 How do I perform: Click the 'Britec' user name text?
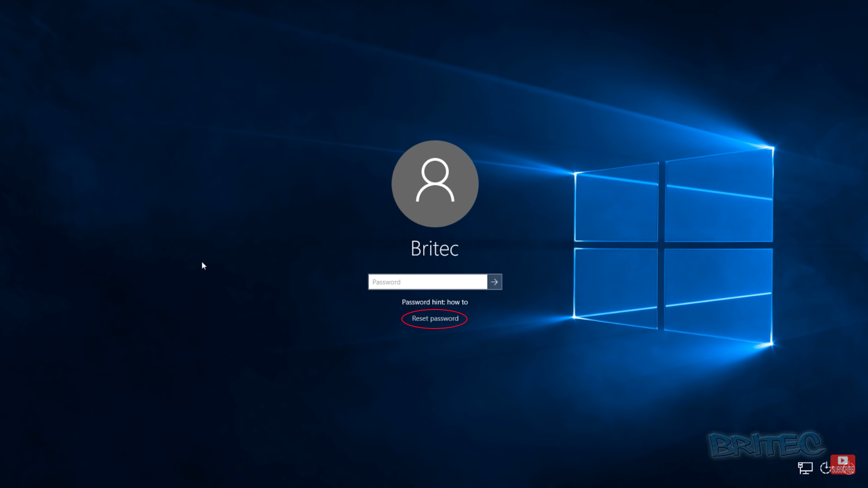(x=434, y=249)
